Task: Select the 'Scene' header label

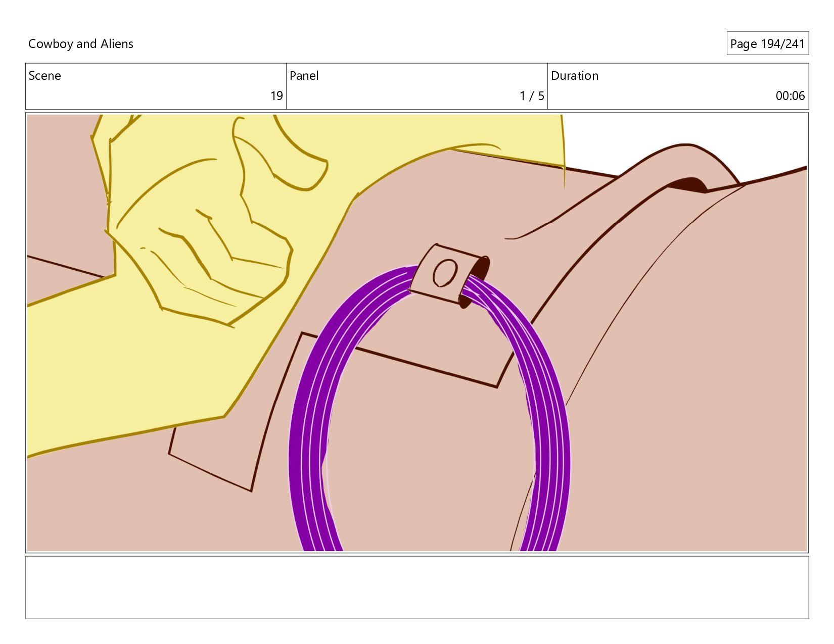Action: click(44, 76)
